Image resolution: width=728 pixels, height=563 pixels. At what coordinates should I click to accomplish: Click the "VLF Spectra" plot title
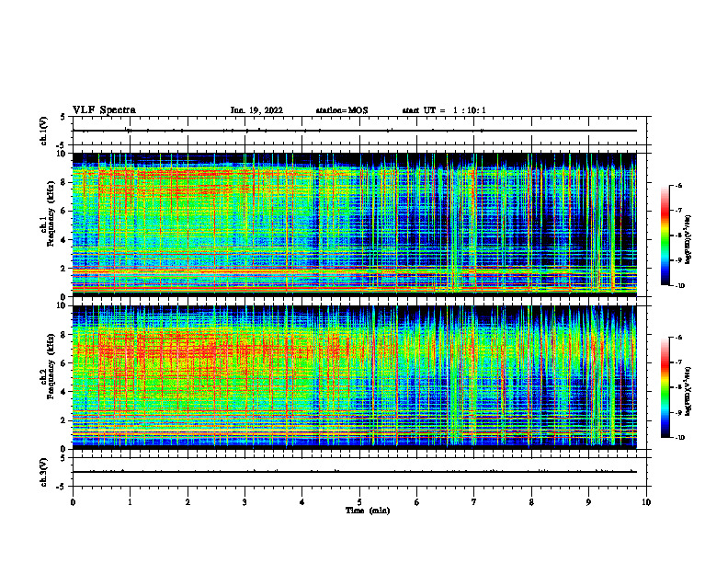[x=104, y=110]
